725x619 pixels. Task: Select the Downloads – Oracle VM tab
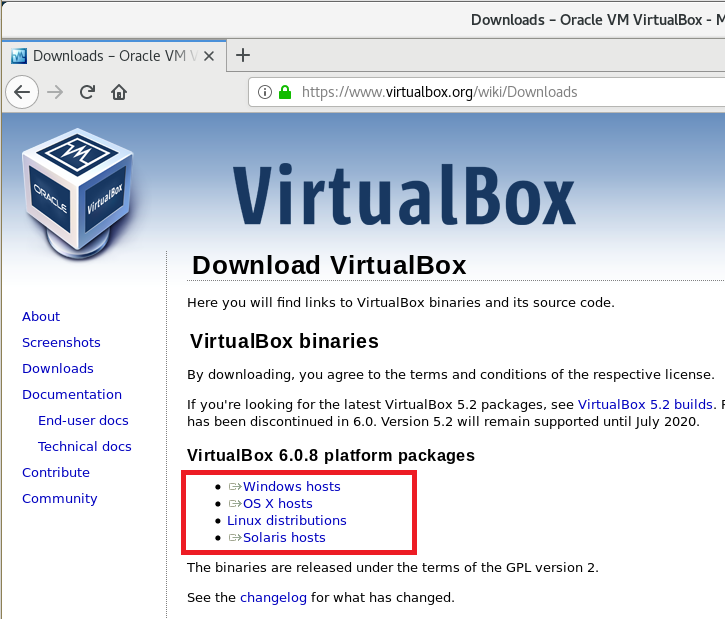[x=114, y=56]
